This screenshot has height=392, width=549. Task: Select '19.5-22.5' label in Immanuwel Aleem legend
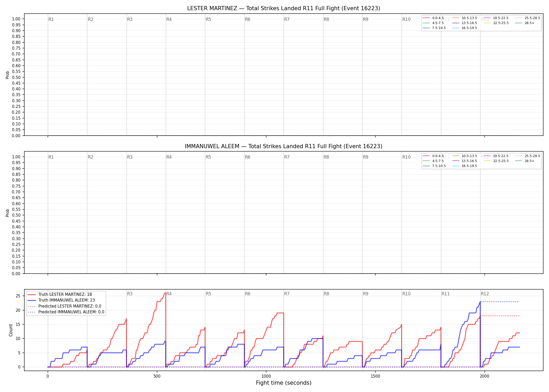pyautogui.click(x=501, y=156)
